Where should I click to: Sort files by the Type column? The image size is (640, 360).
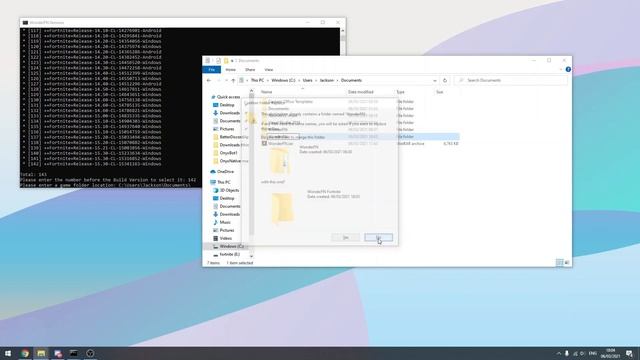coord(401,92)
